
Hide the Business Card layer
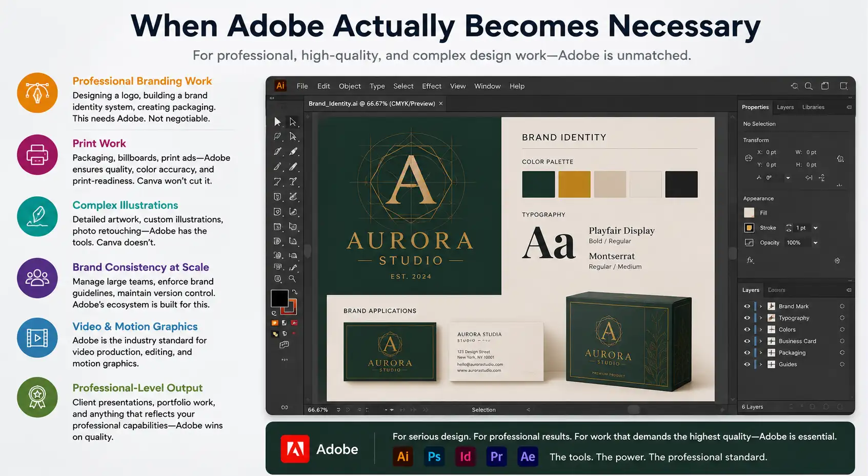(x=747, y=341)
